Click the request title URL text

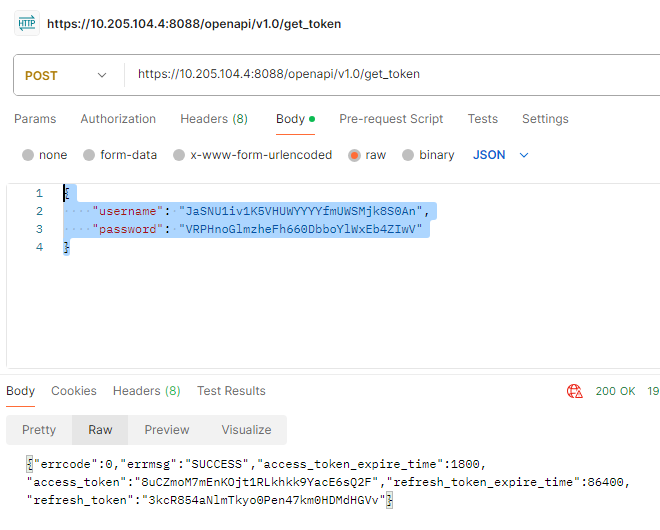coord(194,24)
